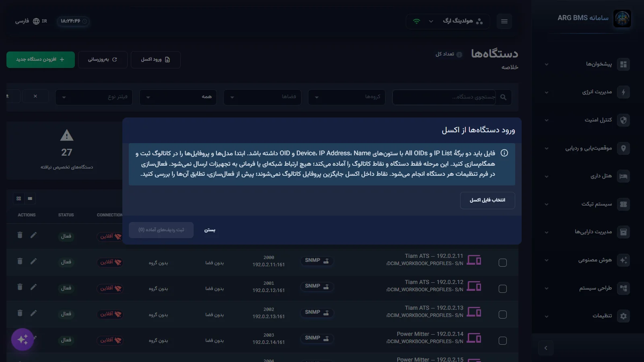Open the فیلتر نوع type filter dropdown
This screenshot has width=644, height=362.
click(x=94, y=97)
